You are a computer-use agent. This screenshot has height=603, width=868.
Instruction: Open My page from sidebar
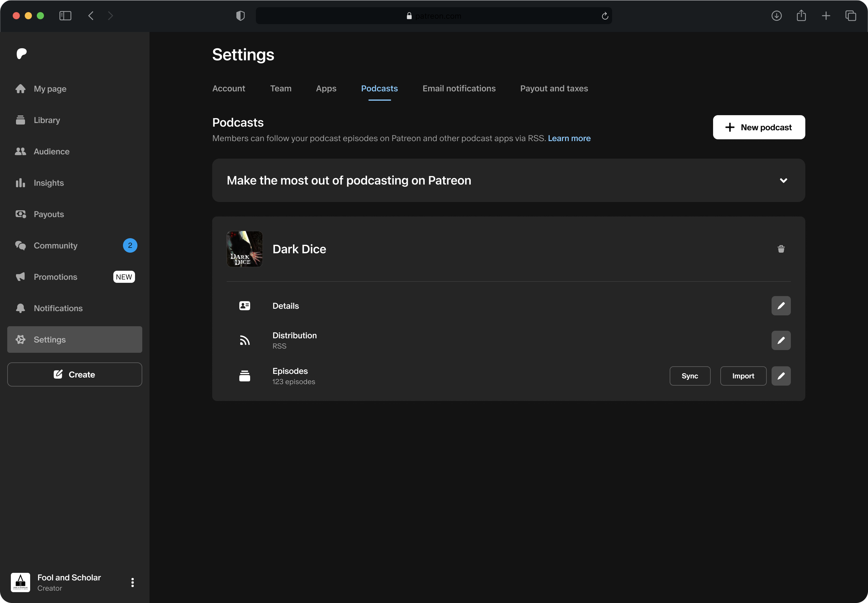pos(75,89)
